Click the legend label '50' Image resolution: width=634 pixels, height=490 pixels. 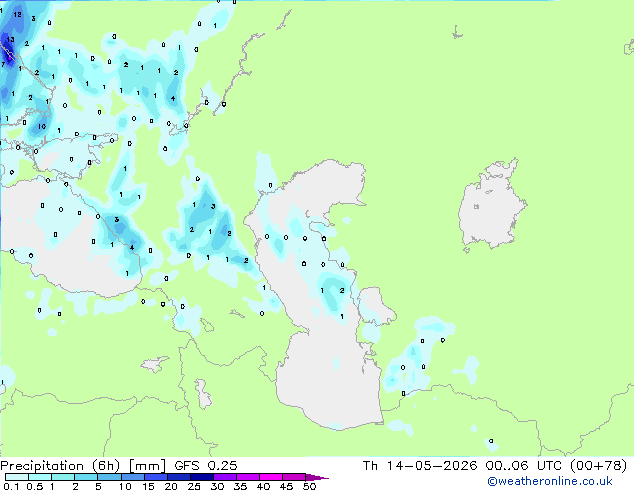[310, 486]
